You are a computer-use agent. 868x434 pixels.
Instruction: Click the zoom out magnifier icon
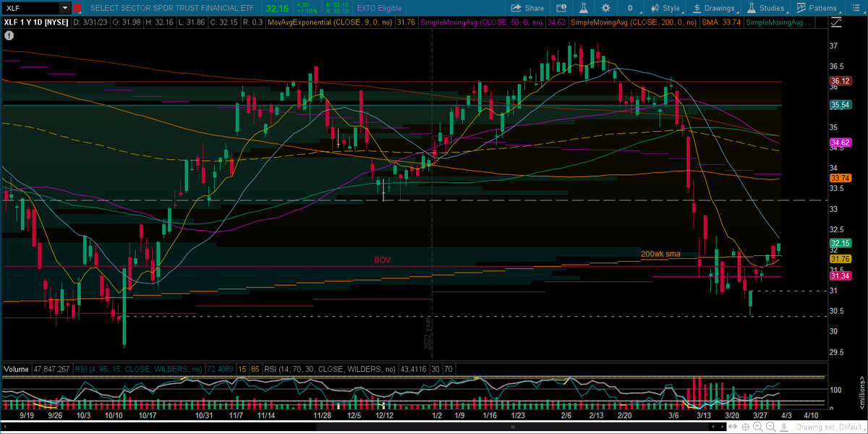(771, 427)
